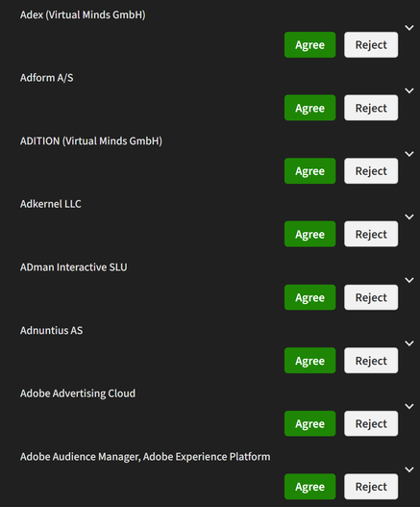The height and width of the screenshot is (507, 420).
Task: Agree to Adform A/S
Action: coord(309,108)
